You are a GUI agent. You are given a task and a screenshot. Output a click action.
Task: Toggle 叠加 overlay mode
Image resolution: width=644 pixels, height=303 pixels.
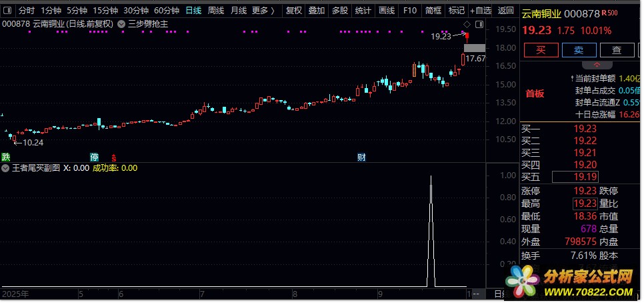pyautogui.click(x=317, y=11)
